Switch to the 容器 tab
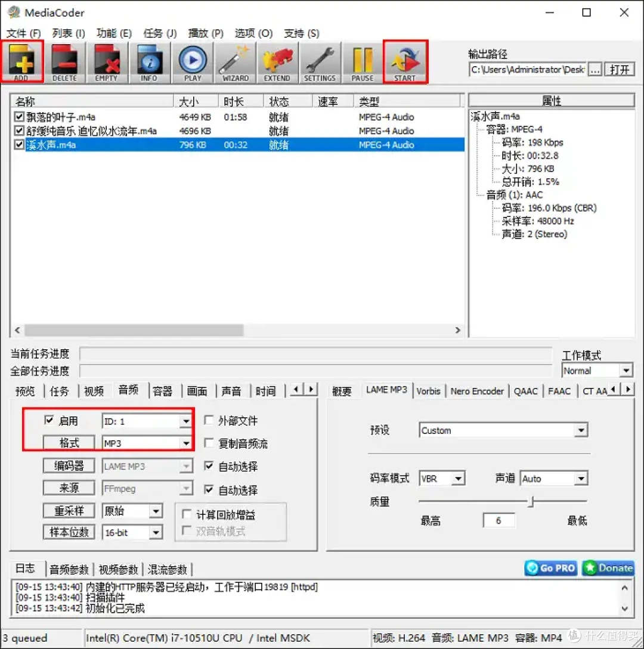This screenshot has width=644, height=649. 162,391
